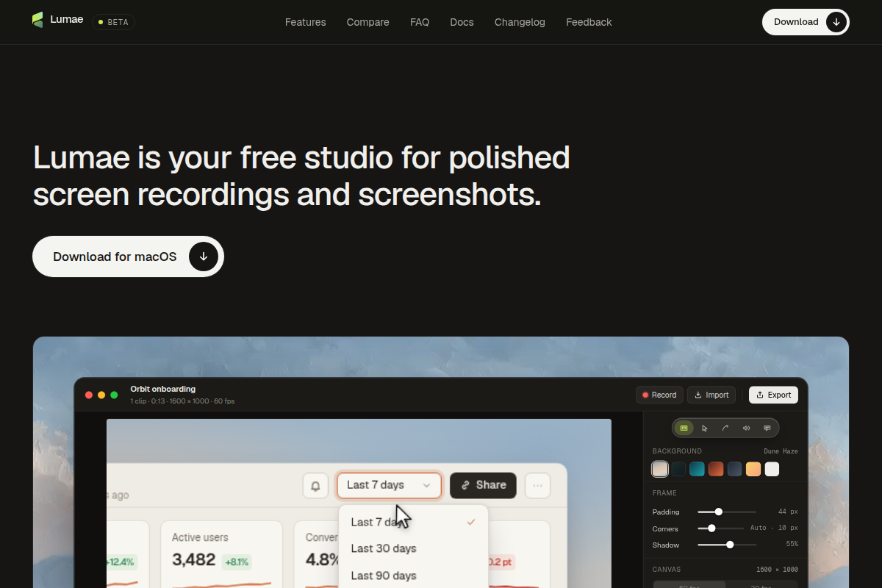Click the 3,482 active users number
Image resolution: width=882 pixels, height=588 pixels.
point(193,560)
